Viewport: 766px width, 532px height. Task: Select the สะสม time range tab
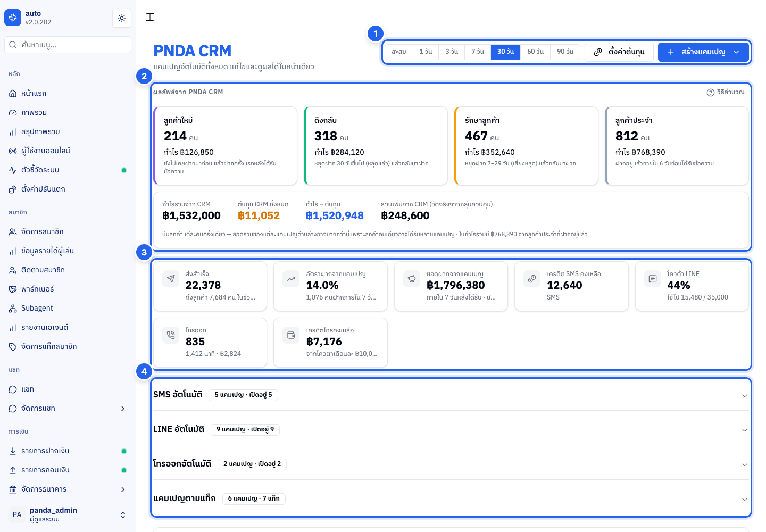pos(399,52)
